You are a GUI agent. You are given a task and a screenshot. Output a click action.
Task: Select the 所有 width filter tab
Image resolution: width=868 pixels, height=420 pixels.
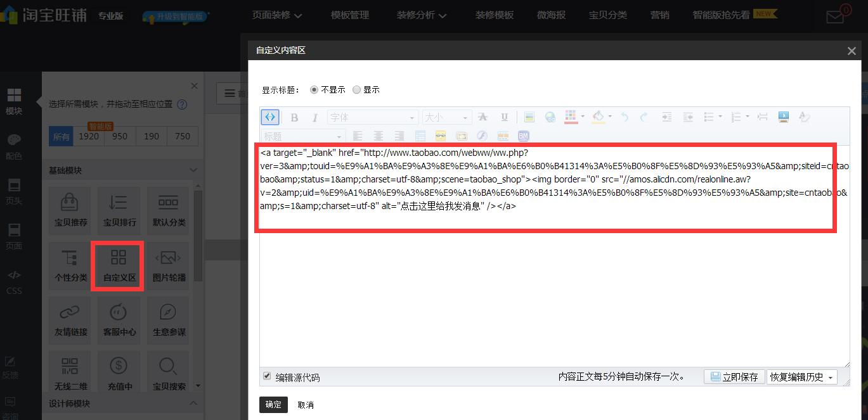click(x=61, y=136)
